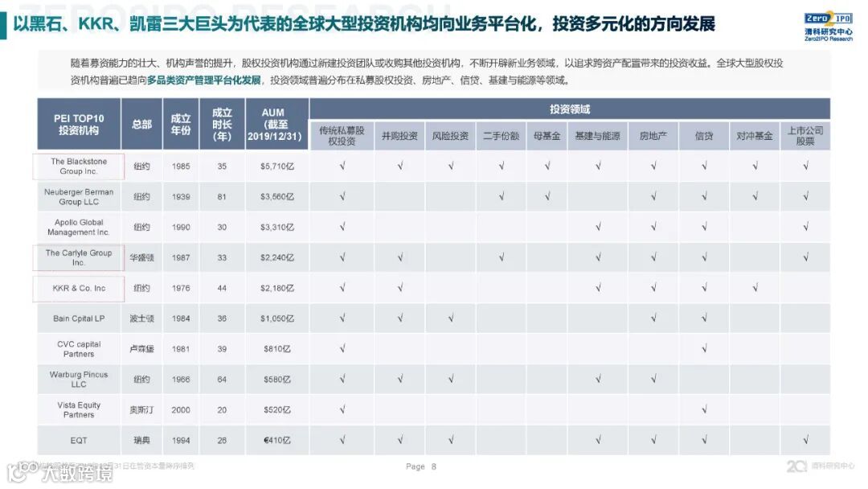Click the 总部 column header
This screenshot has width=868, height=489.
(141, 124)
